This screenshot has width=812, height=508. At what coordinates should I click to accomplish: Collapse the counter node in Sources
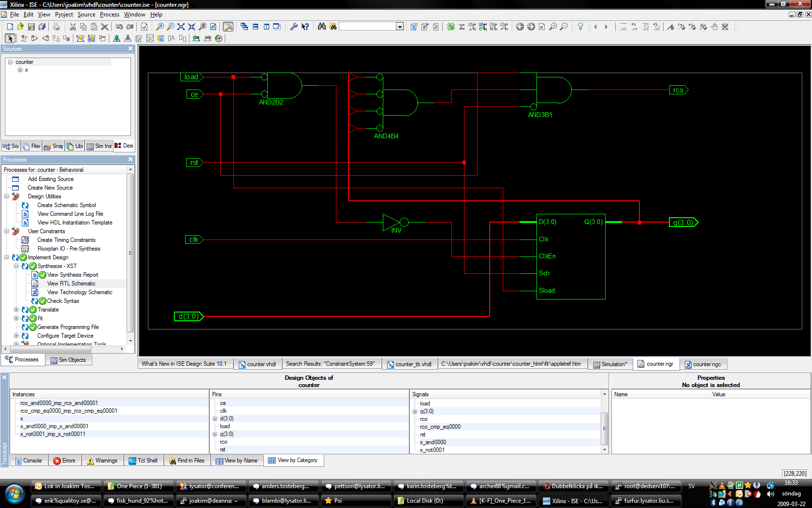(x=10, y=62)
